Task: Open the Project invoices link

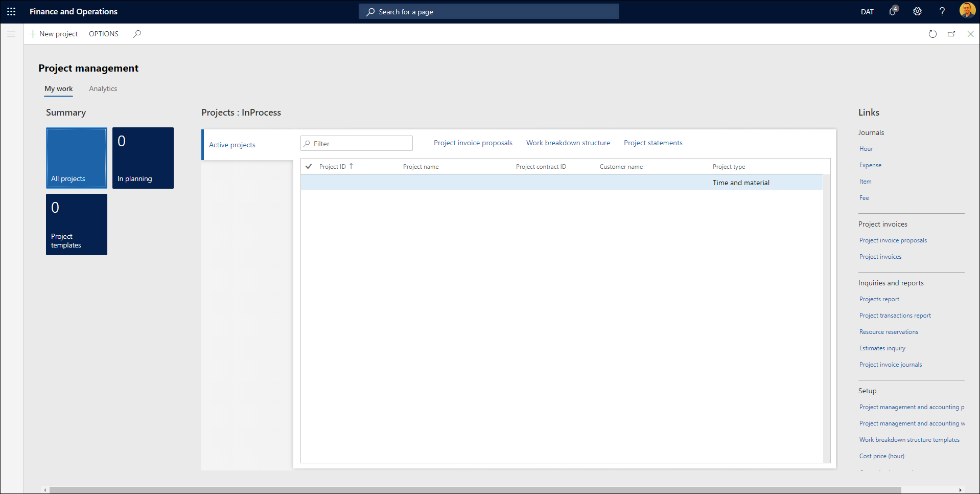Action: 880,257
